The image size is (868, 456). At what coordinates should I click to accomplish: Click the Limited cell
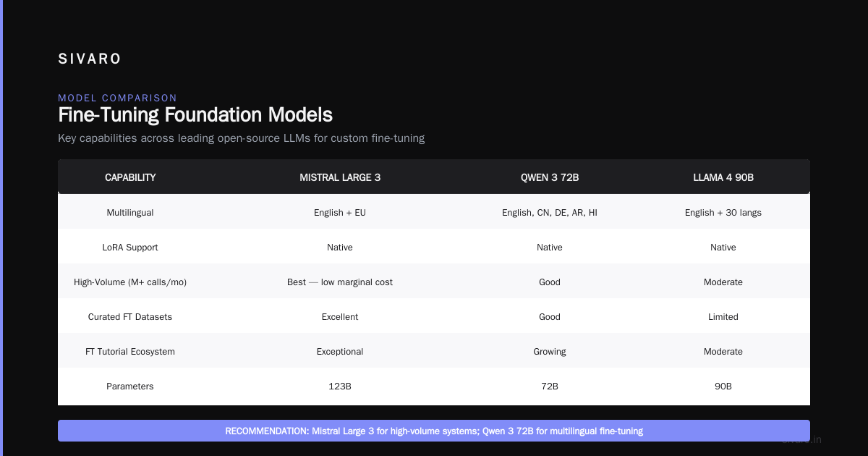pyautogui.click(x=723, y=317)
